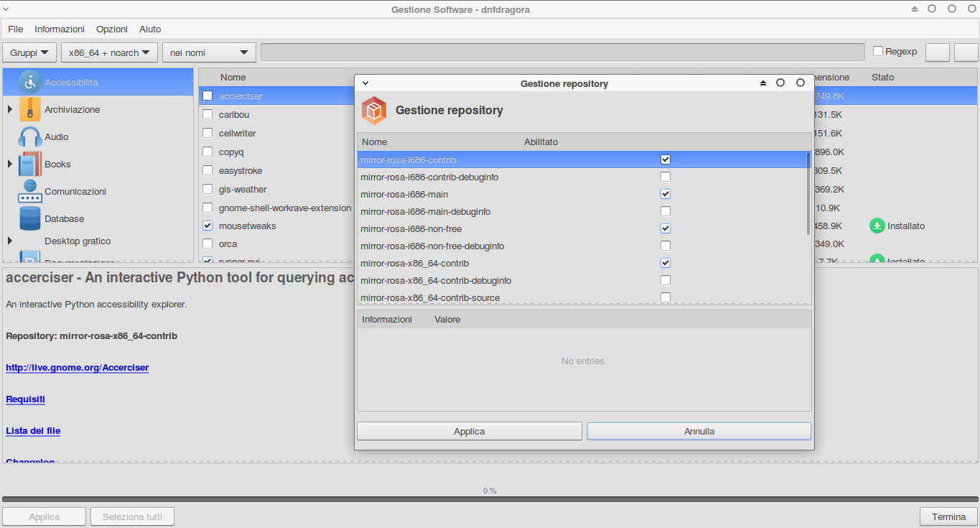Select the cellwriter package checkbox
980x528 pixels.
(207, 133)
